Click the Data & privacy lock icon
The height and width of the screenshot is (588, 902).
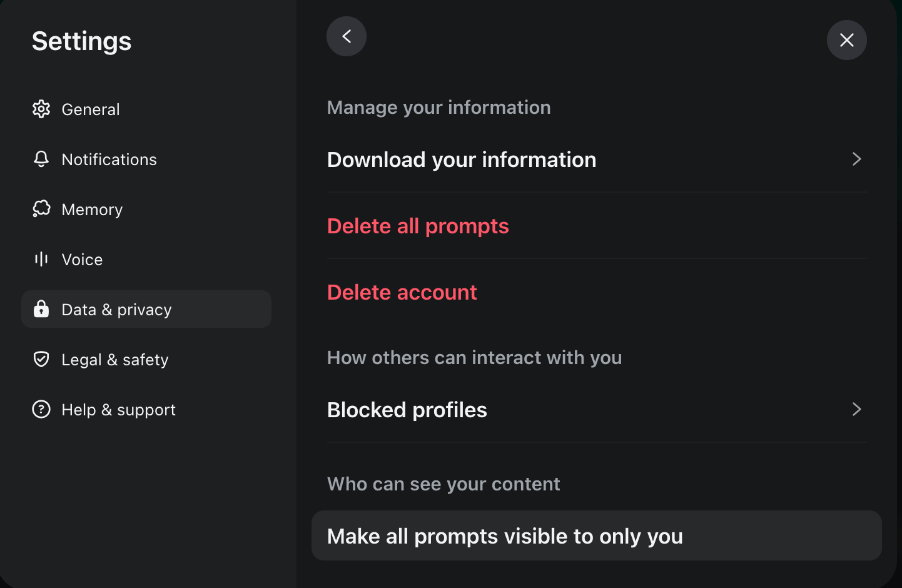(41, 308)
